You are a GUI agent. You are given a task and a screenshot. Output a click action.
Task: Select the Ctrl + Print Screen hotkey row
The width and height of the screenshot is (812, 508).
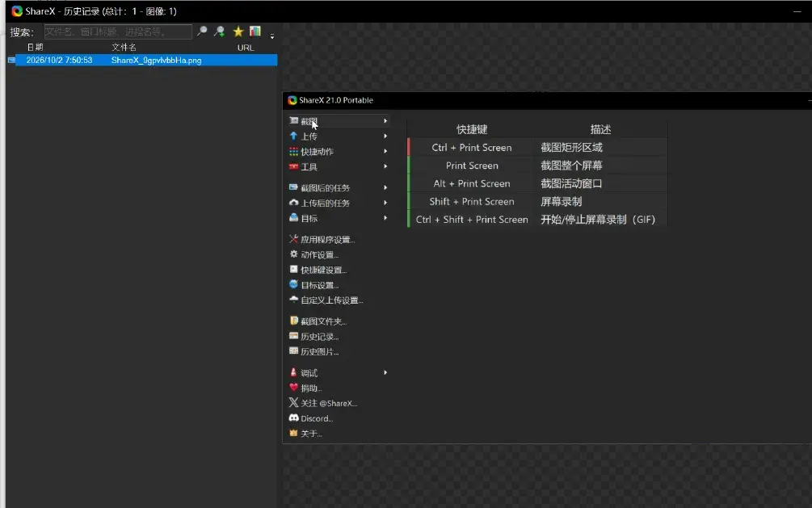click(x=537, y=148)
